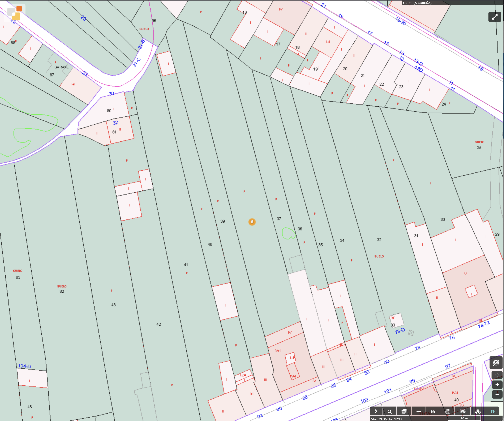Click street number 76

click(x=452, y=338)
